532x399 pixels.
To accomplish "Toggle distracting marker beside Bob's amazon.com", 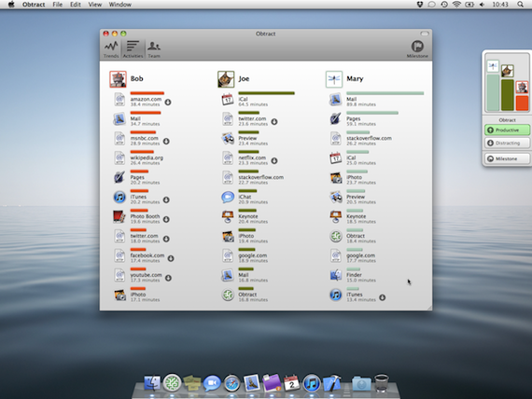I will click(x=168, y=102).
